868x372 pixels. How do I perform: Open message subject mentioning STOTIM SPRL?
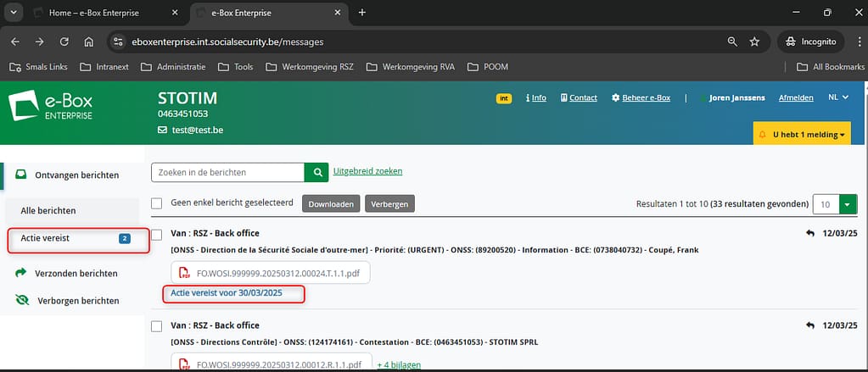point(355,342)
